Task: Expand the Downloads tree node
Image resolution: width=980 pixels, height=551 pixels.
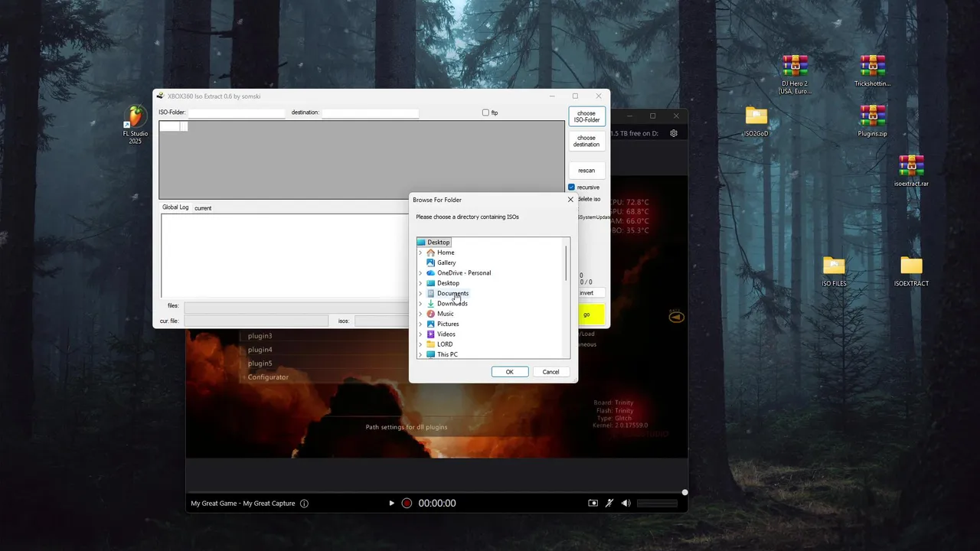Action: [420, 303]
